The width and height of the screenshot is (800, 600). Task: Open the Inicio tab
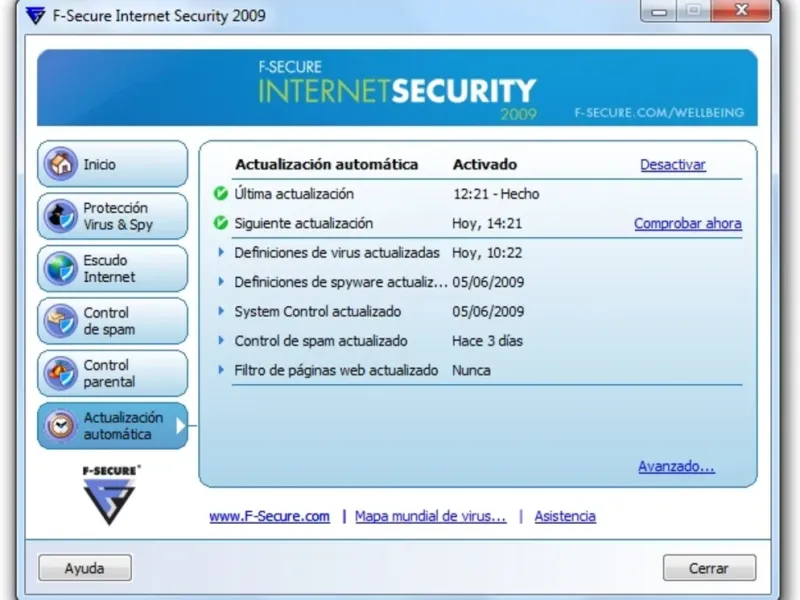click(x=113, y=164)
